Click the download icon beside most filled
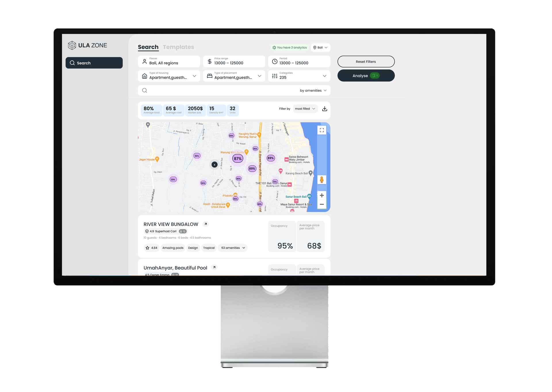 pos(325,109)
